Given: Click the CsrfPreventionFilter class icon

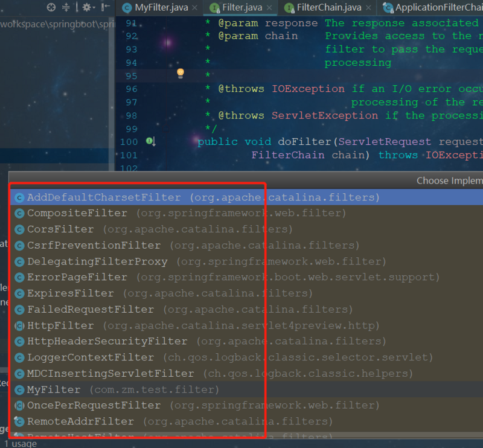Looking at the screenshot, I should (19, 246).
